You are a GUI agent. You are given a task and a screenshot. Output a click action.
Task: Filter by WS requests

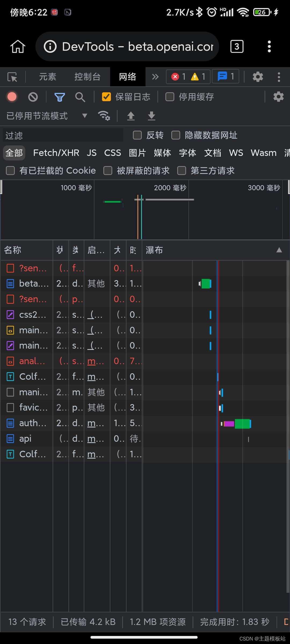[236, 153]
